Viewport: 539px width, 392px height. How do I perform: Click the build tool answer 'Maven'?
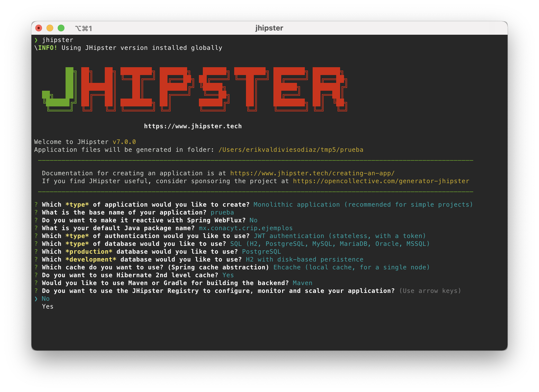[x=303, y=283]
